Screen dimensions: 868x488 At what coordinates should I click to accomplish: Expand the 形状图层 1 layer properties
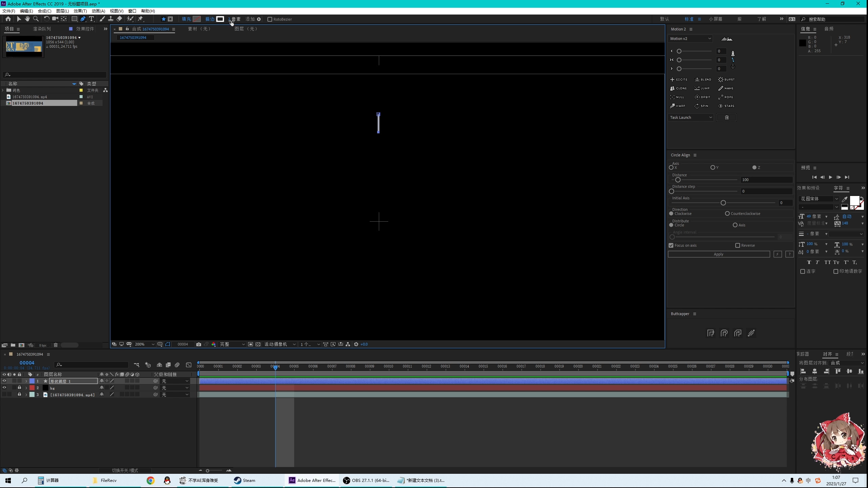pos(26,381)
